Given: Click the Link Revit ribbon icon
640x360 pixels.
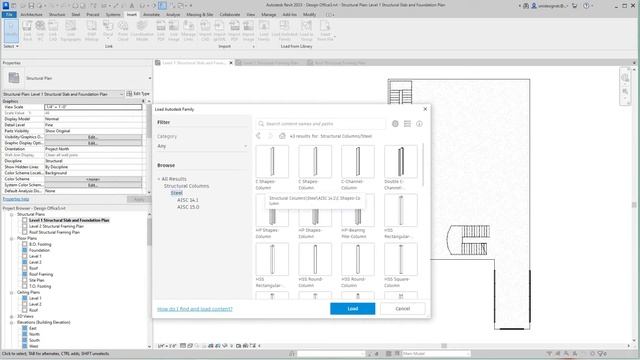Looking at the screenshot, I should [27, 31].
